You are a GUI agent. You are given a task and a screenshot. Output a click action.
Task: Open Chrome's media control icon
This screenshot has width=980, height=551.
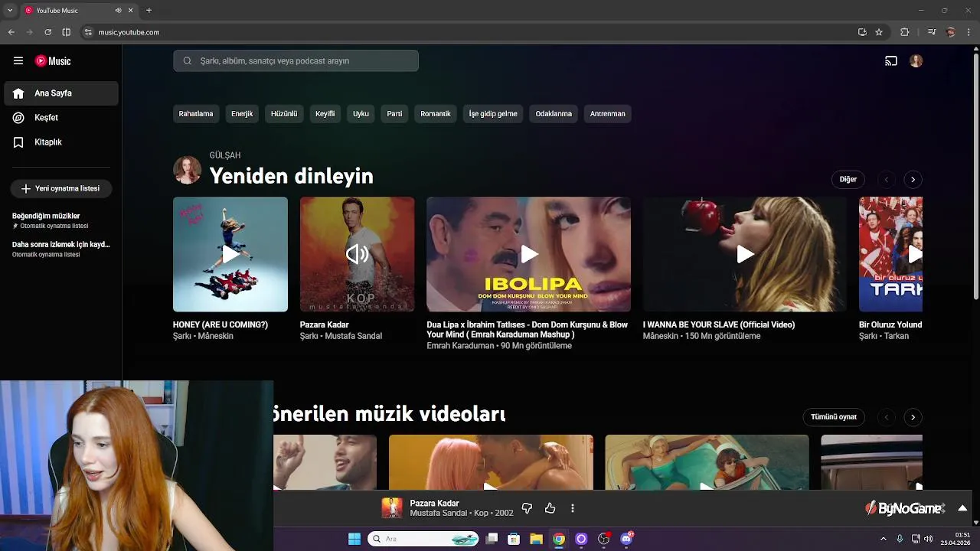(932, 32)
